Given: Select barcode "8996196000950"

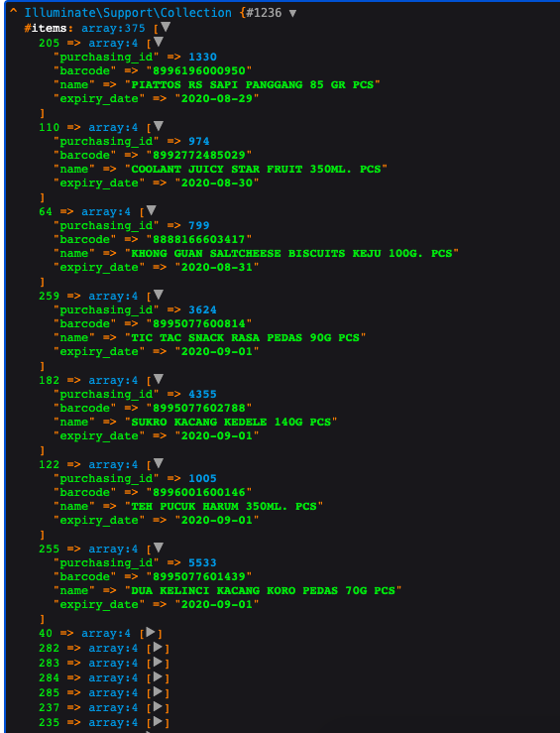Looking at the screenshot, I should tap(199, 71).
